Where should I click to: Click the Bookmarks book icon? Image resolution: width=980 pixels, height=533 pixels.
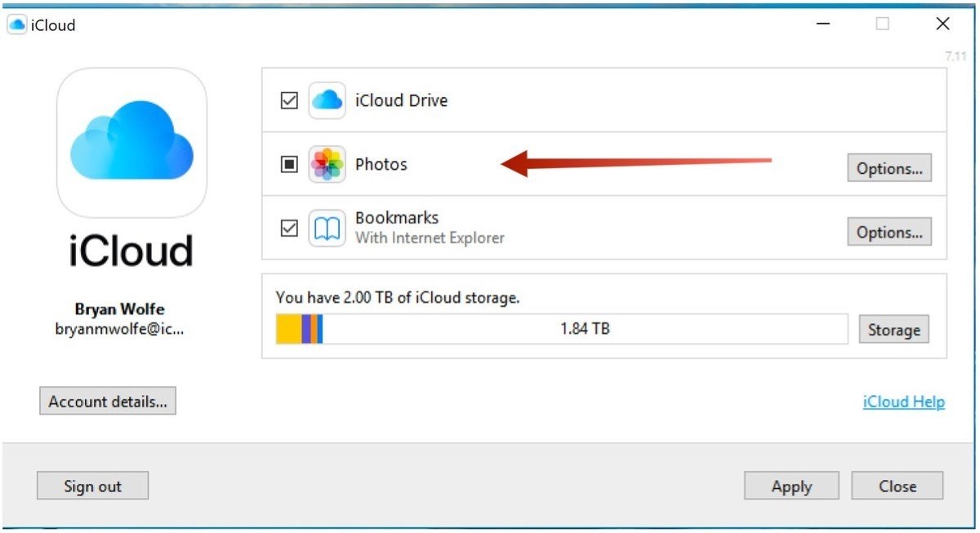(x=327, y=228)
